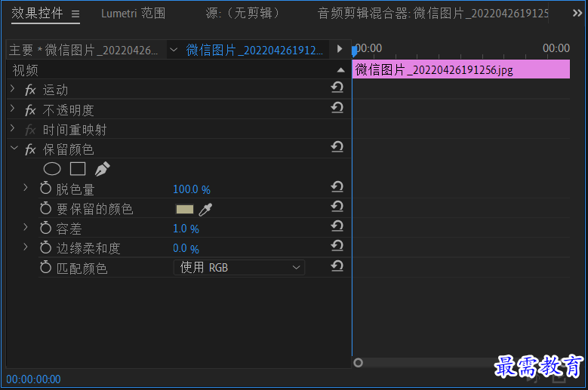Image resolution: width=588 pixels, height=390 pixels.
Task: Reset the 匹配颜色 parameter
Action: click(337, 266)
